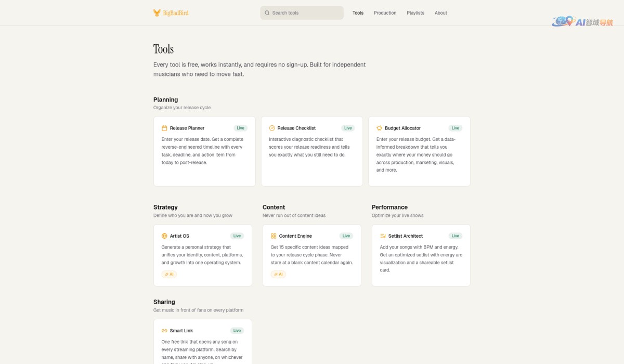624x364 pixels.
Task: Click Setlist Architect description text
Action: pos(421,258)
